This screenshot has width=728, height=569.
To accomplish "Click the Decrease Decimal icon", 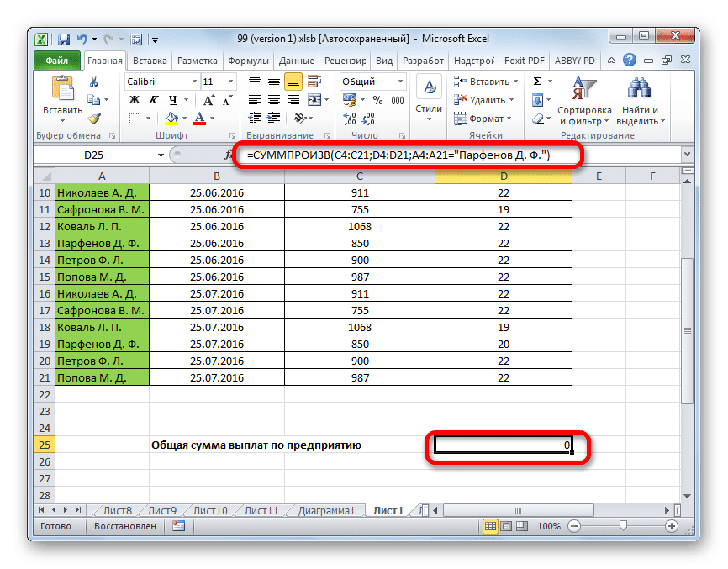I will click(369, 119).
